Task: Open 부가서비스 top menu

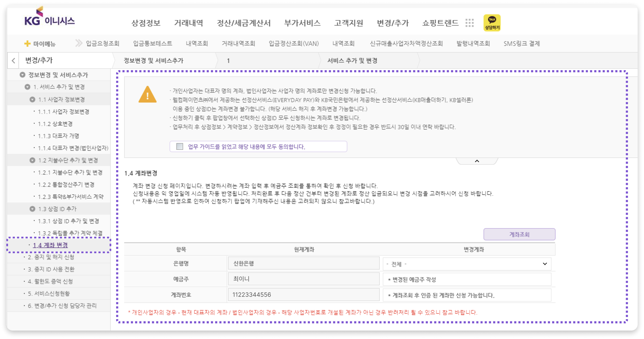Action: [302, 23]
